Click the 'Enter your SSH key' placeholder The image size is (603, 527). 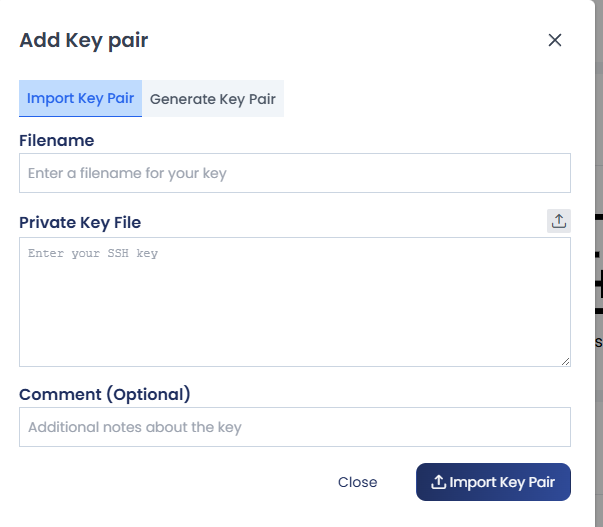(93, 253)
